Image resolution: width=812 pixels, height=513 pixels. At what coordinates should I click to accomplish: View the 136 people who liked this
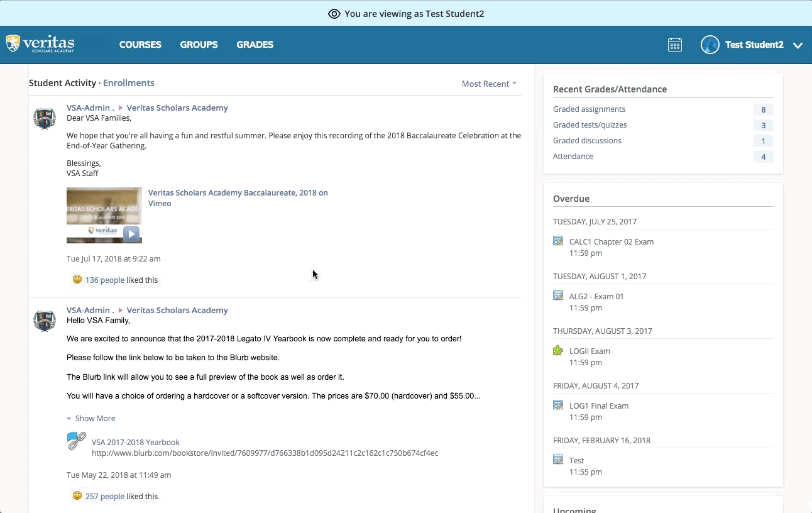(105, 280)
